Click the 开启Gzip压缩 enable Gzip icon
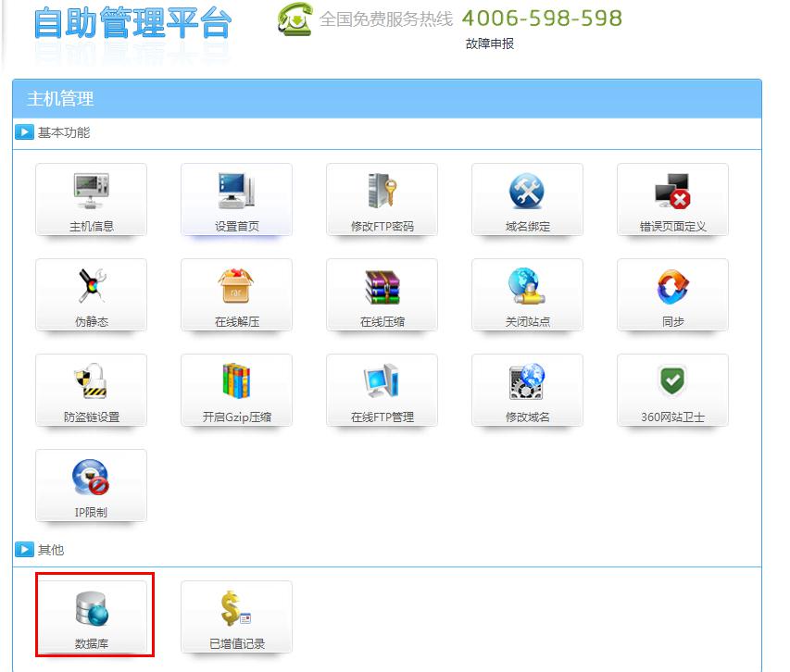790x672 pixels. pyautogui.click(x=236, y=389)
